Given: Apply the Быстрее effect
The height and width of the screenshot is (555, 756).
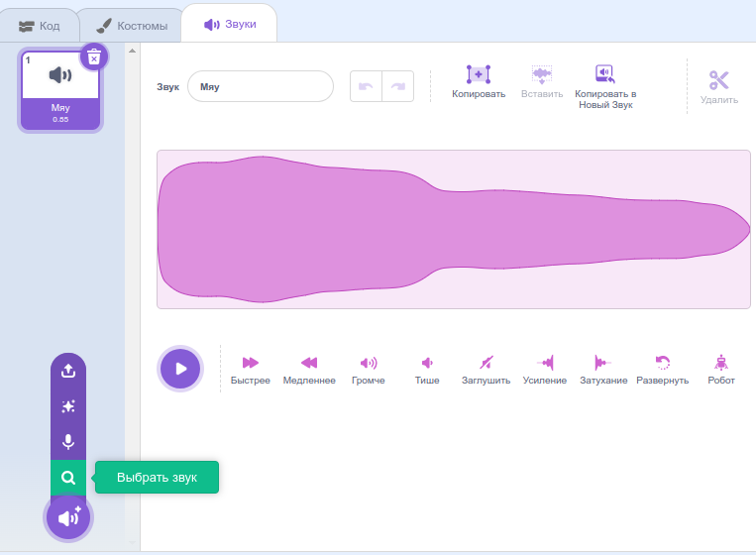Looking at the screenshot, I should point(251,370).
